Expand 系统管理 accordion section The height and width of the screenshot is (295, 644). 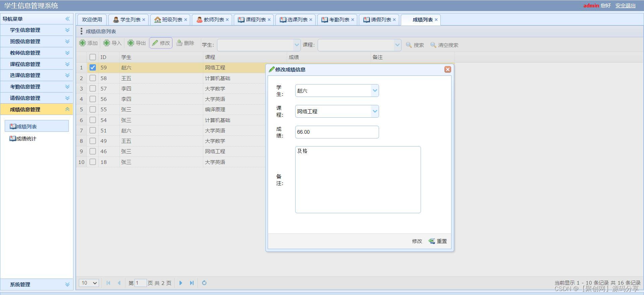37,284
